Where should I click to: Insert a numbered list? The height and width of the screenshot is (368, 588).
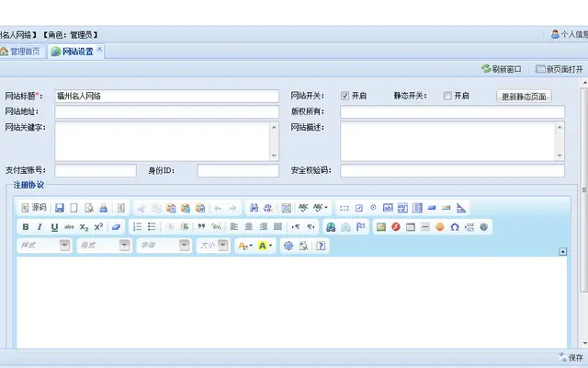coord(137,227)
